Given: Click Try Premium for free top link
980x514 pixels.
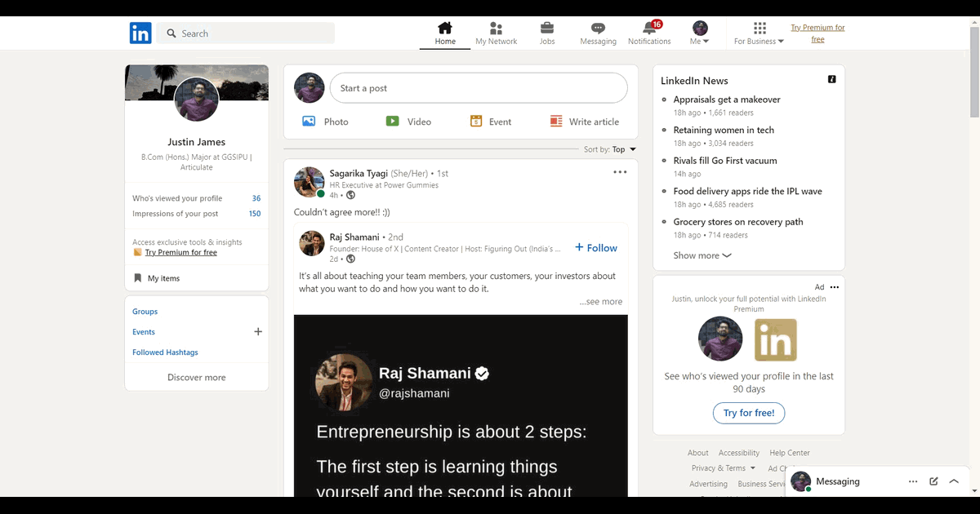Looking at the screenshot, I should click(817, 33).
